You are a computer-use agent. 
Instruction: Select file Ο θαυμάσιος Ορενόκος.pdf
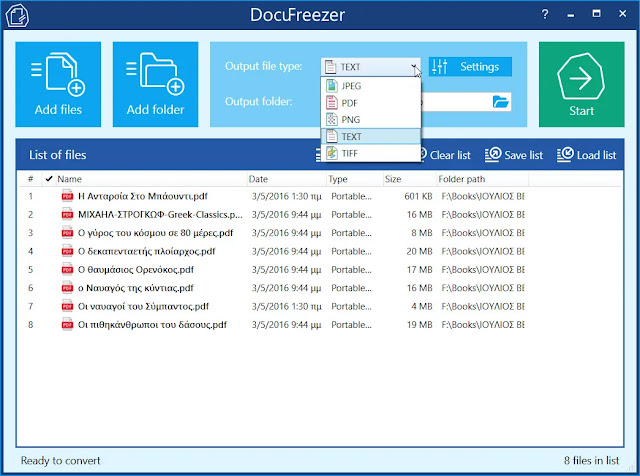point(136,270)
